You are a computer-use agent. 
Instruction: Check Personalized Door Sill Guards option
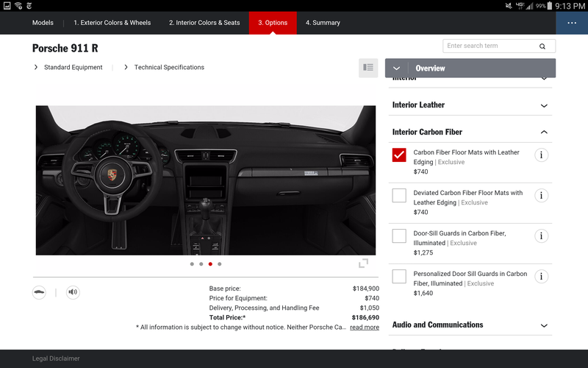pyautogui.click(x=399, y=277)
